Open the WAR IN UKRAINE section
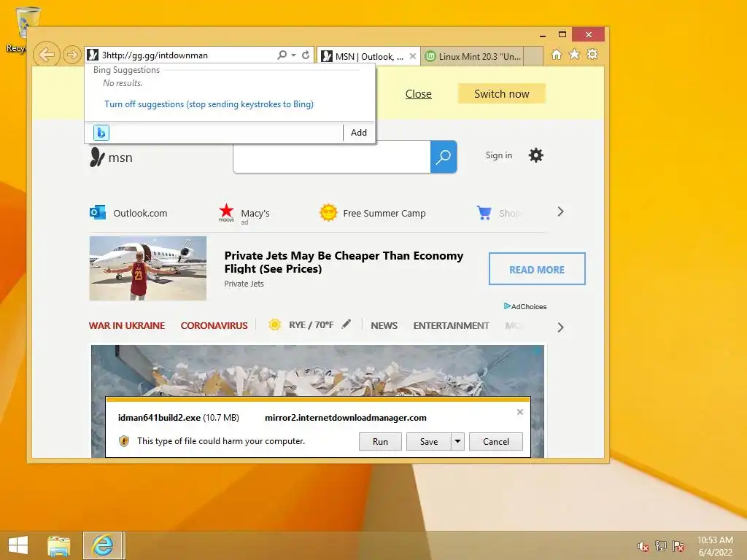Image resolution: width=747 pixels, height=560 pixels. coord(127,326)
